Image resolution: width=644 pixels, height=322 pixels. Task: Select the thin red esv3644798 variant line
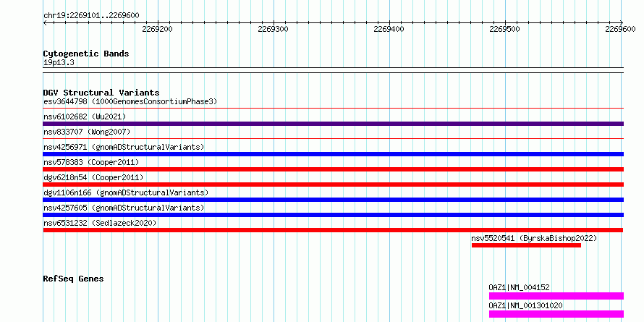point(334,109)
